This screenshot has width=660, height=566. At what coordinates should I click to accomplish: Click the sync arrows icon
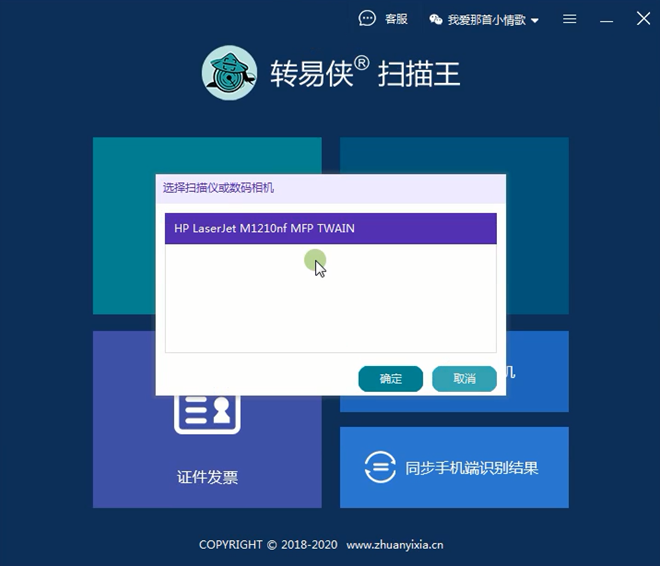click(380, 467)
